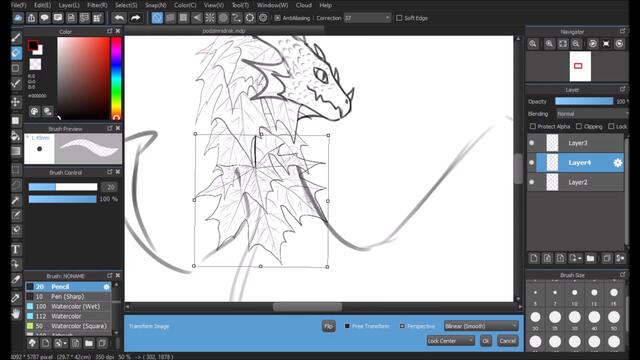Image resolution: width=640 pixels, height=360 pixels.
Task: Click the duplicate layer icon
Action: 607,258
